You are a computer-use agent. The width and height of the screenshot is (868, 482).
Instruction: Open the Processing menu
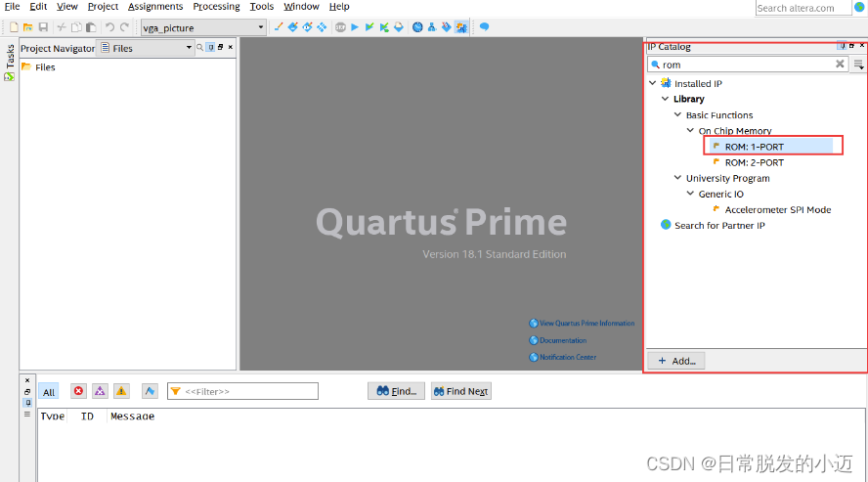coord(216,7)
